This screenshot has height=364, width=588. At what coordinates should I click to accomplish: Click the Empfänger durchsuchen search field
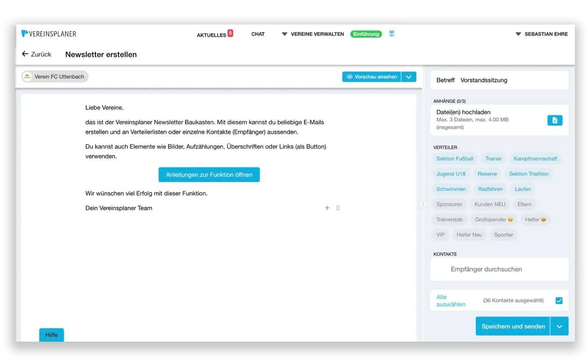coord(499,269)
